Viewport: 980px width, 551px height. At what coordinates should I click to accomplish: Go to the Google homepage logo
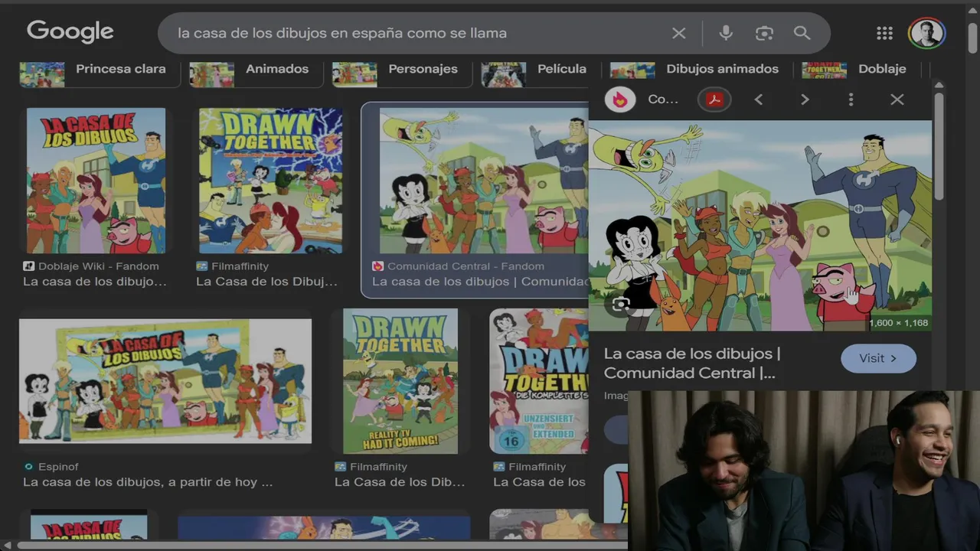pos(70,32)
